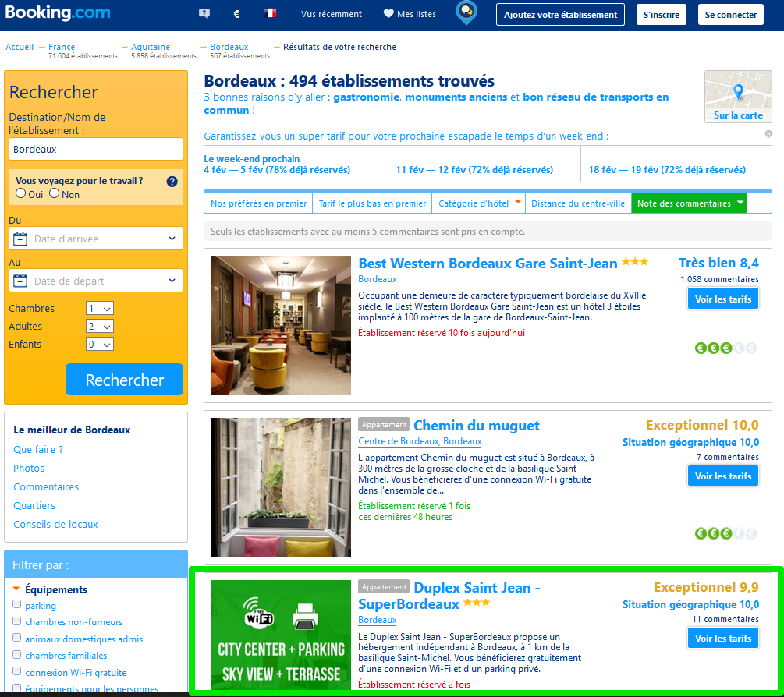
Task: Click the price level euro icons for Chemin du muguet
Action: point(726,533)
